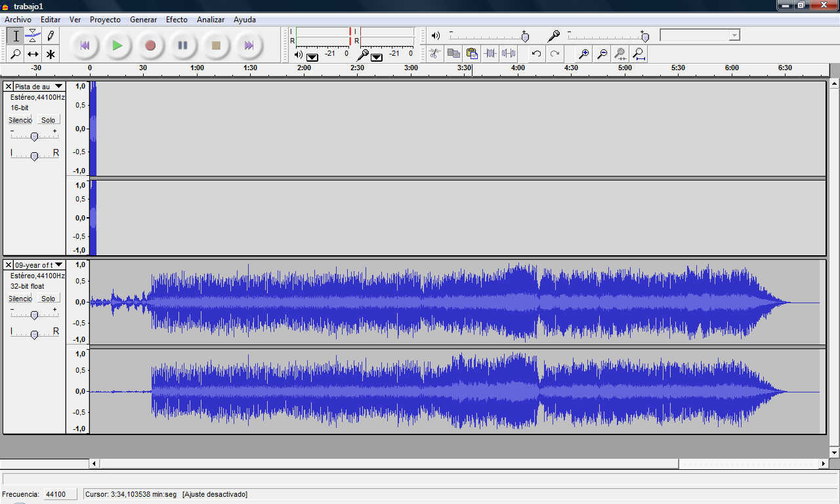Click the Copy icon in edit toolbar
Screen dimensions: 840x504
[x=453, y=54]
